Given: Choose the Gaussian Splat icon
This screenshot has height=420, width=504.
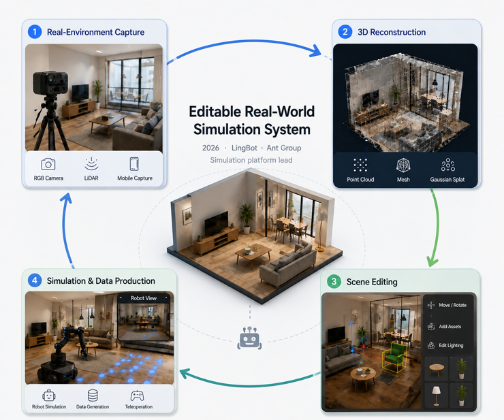Looking at the screenshot, I should 447,165.
